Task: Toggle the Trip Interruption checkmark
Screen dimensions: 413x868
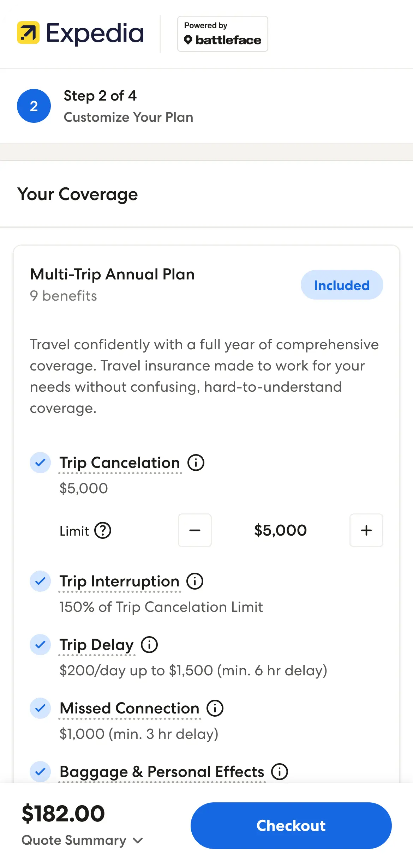Action: tap(40, 581)
